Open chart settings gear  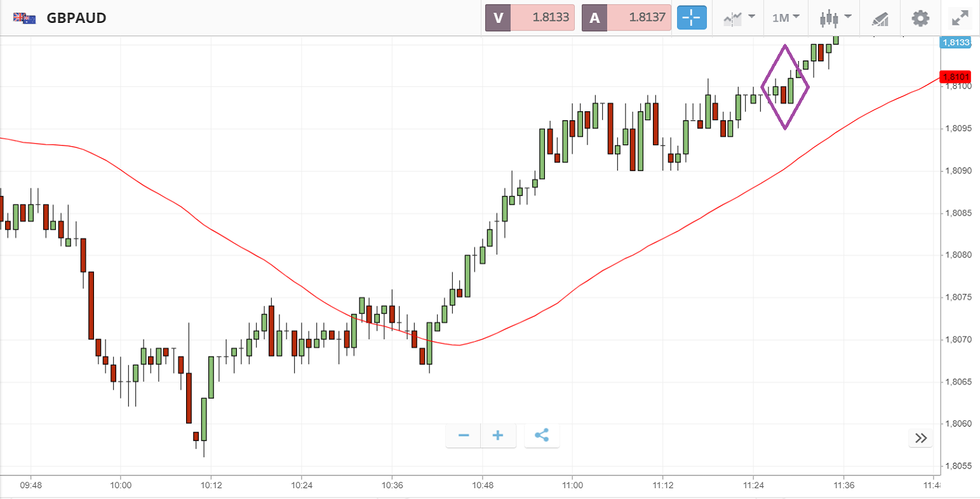coord(920,18)
